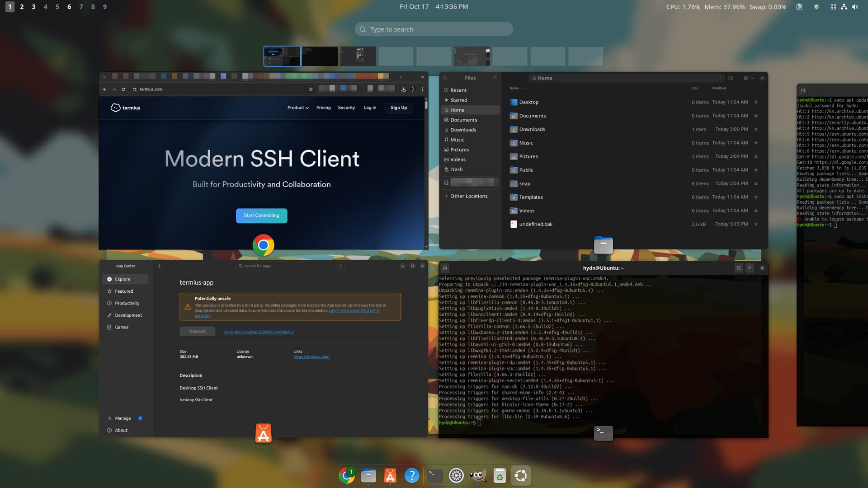
Task: Open the Help icon in the dock
Action: [x=412, y=475]
